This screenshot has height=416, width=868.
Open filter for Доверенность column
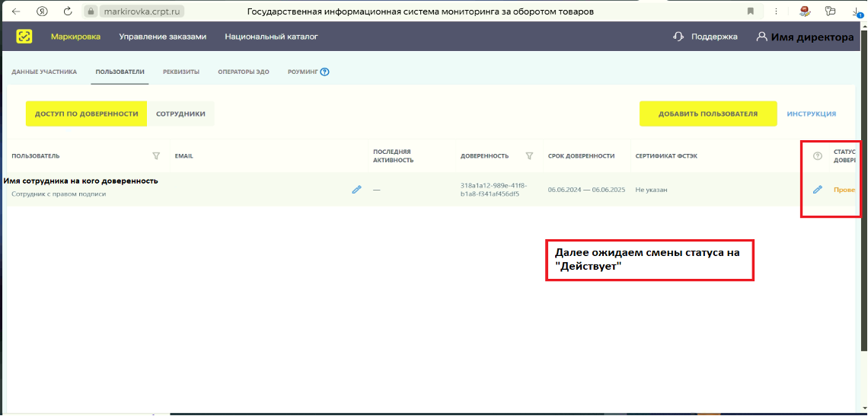point(529,156)
